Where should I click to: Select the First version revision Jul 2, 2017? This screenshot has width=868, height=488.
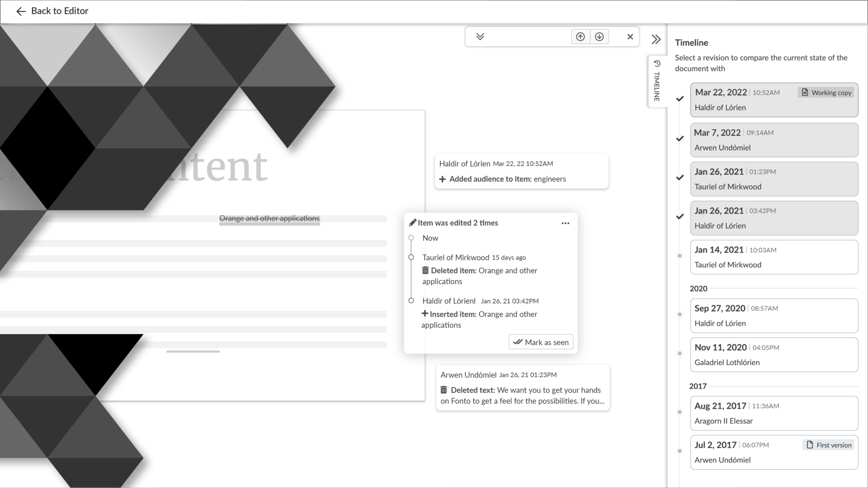(x=774, y=452)
